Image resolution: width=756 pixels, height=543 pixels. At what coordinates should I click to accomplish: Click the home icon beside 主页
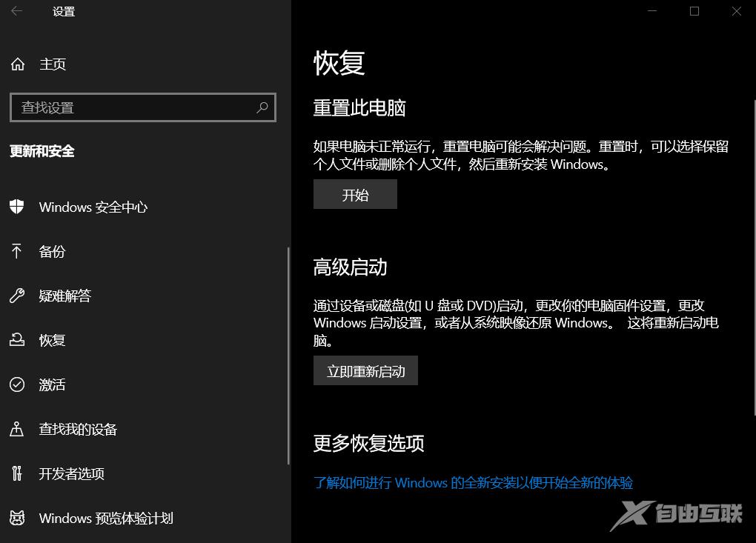(18, 64)
